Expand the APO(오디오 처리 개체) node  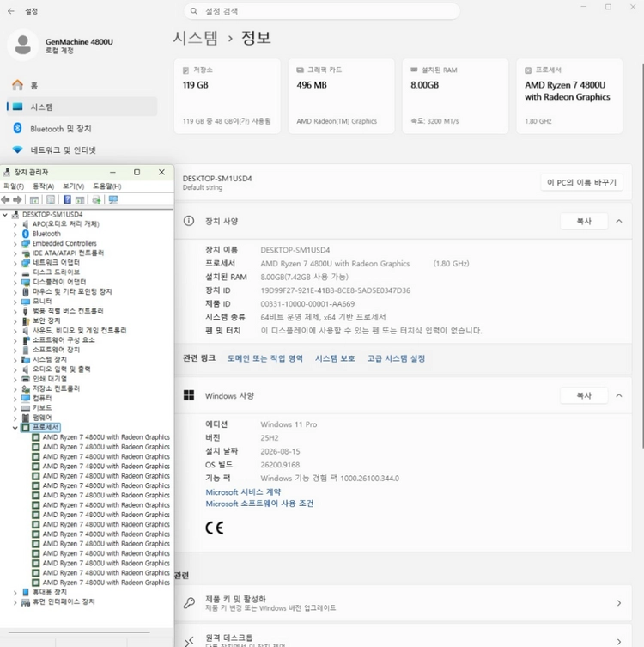15,224
